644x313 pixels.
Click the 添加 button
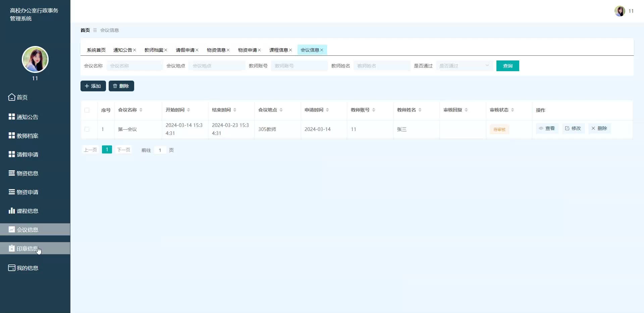pos(93,86)
